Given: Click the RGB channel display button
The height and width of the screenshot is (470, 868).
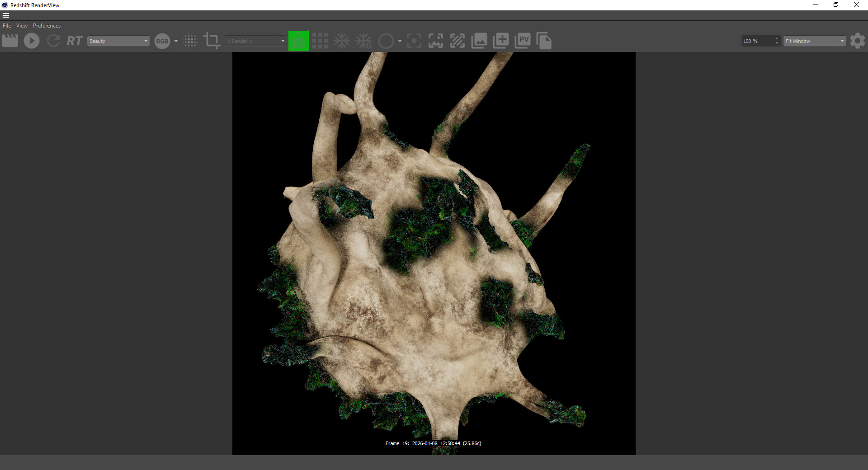Looking at the screenshot, I should coord(162,41).
